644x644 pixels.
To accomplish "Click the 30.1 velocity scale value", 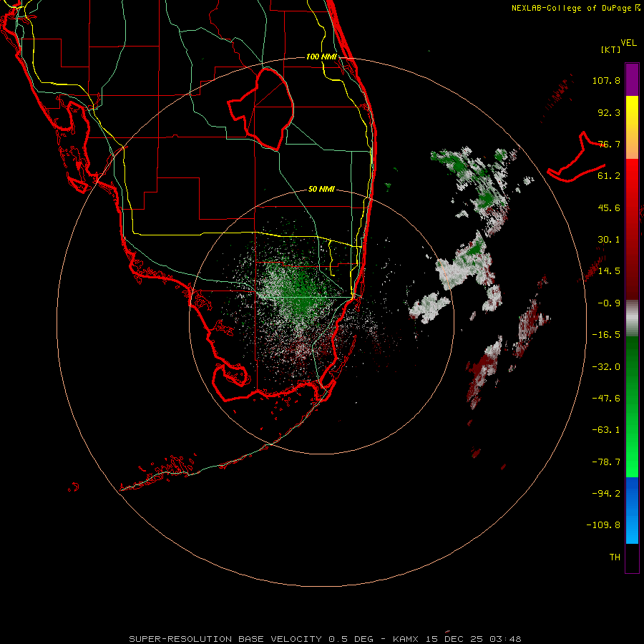I will coord(609,240).
